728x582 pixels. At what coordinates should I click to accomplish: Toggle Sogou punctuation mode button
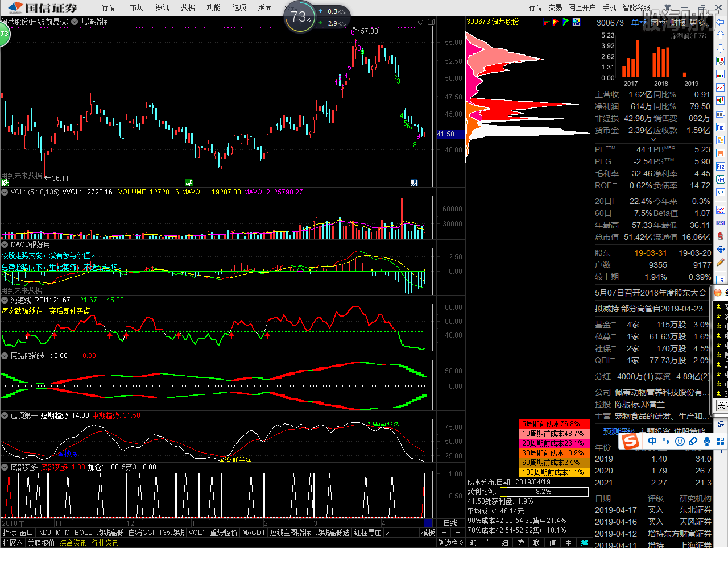point(666,441)
